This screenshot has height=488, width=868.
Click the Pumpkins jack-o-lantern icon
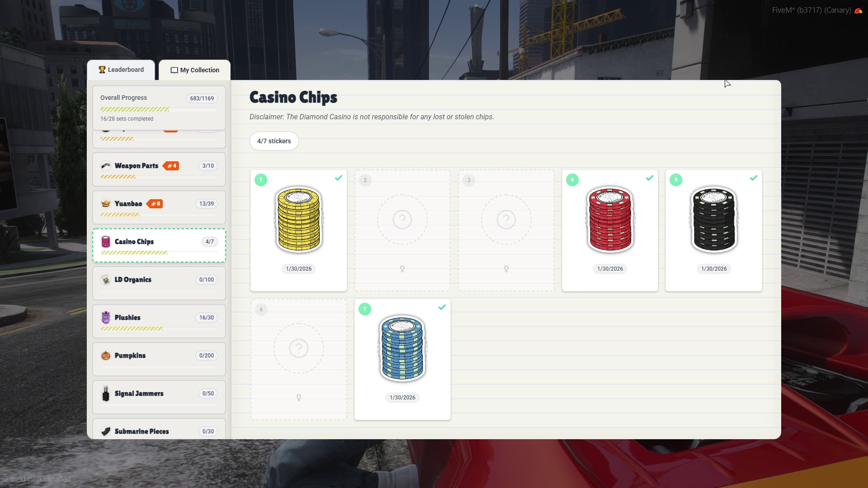point(106,356)
